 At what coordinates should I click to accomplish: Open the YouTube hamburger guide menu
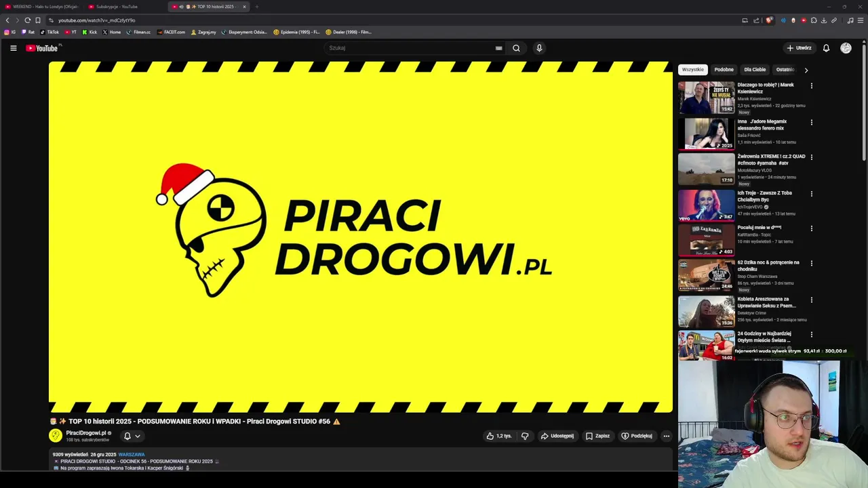tap(13, 48)
